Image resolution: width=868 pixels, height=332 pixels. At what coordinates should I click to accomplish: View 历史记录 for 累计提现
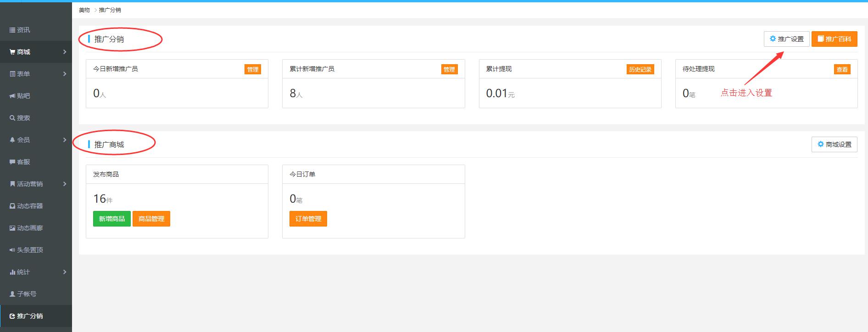coord(640,69)
